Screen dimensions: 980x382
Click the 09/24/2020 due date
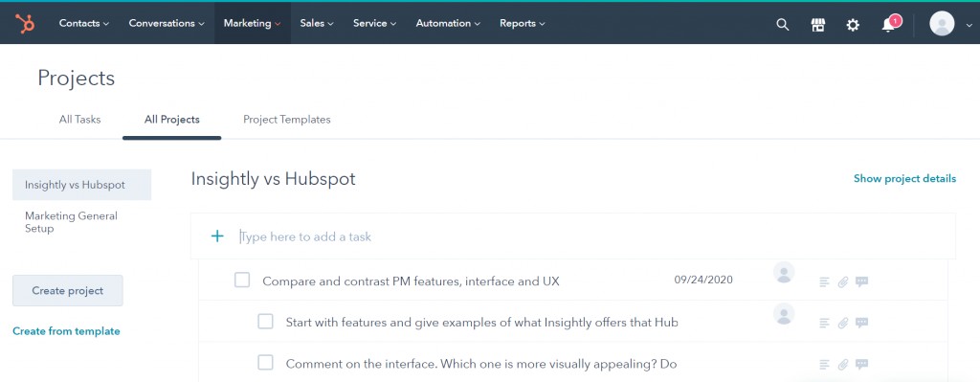(x=703, y=280)
